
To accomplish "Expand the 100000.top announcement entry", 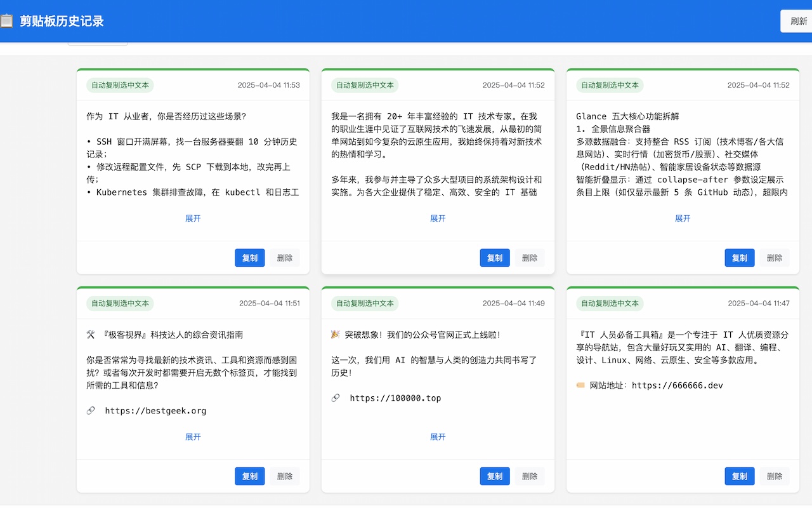I will coord(438,437).
